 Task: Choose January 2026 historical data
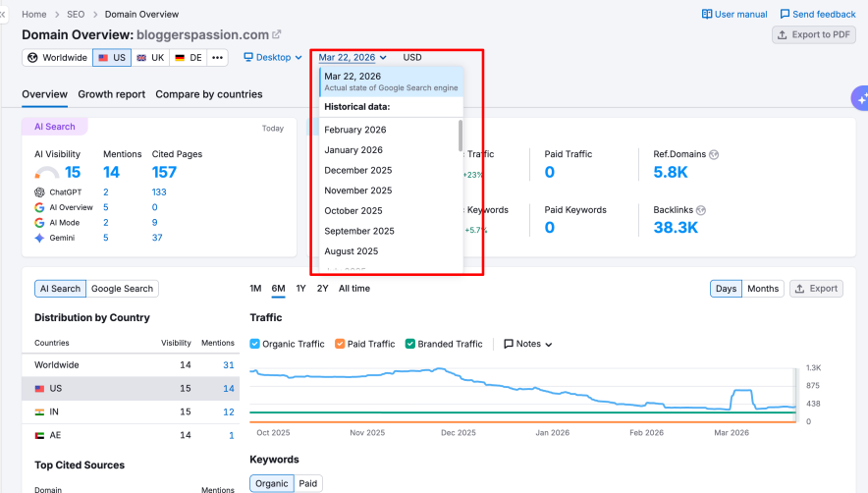coord(390,150)
